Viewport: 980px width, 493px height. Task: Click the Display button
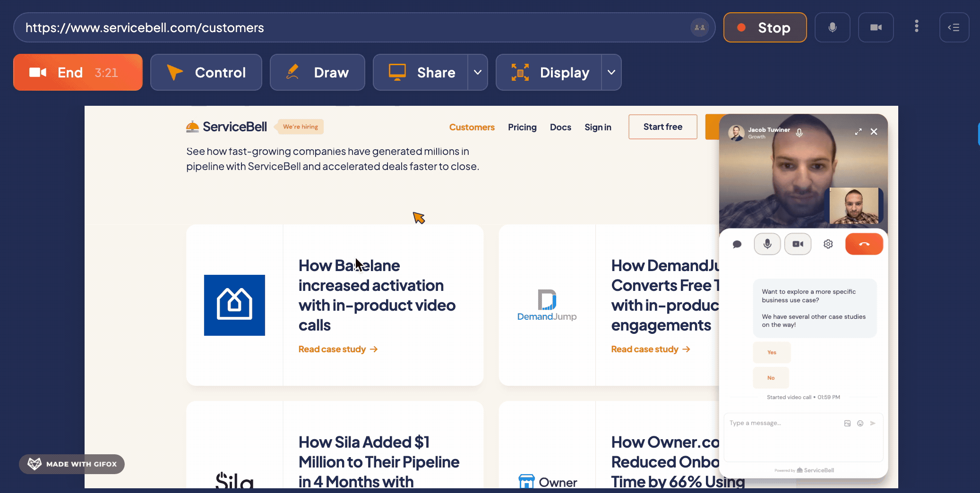549,72
